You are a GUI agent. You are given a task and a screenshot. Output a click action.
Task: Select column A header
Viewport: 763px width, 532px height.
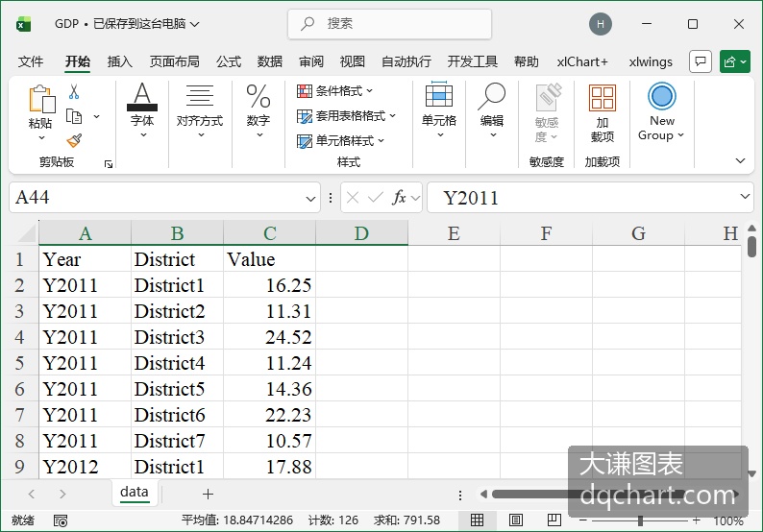click(x=86, y=233)
